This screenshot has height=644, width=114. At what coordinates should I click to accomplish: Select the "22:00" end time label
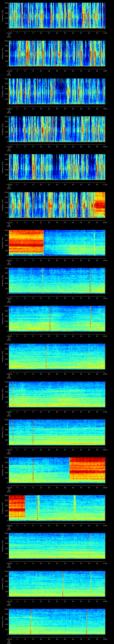[x=105, y=223]
